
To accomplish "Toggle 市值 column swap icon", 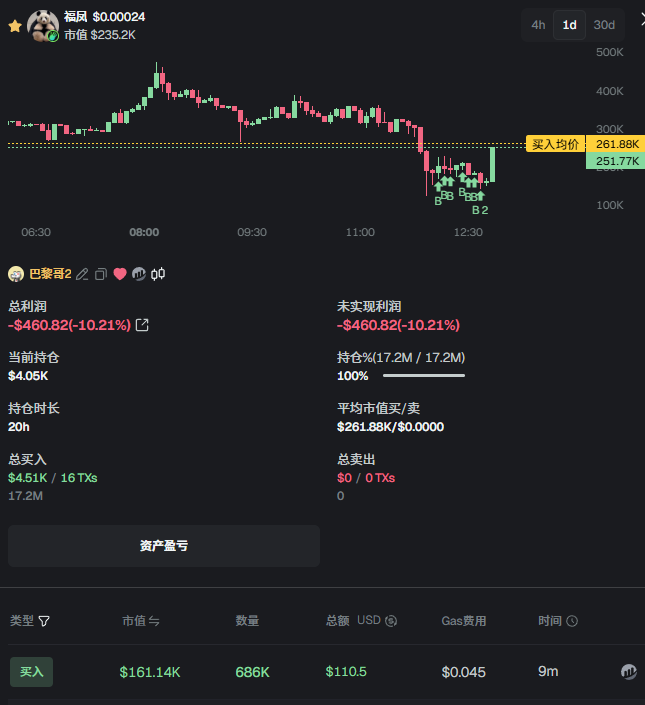I will tap(154, 621).
